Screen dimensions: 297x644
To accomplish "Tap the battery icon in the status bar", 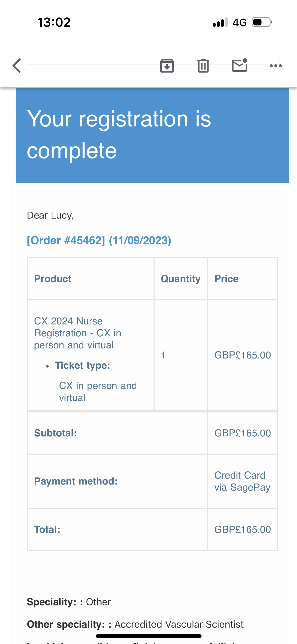I will pos(262,22).
